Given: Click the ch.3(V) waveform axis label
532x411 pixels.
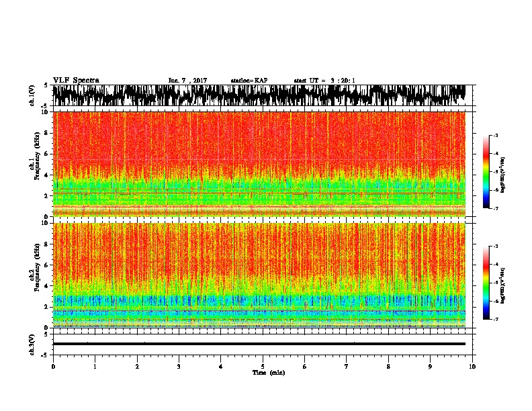Looking at the screenshot, I should click(x=32, y=345).
